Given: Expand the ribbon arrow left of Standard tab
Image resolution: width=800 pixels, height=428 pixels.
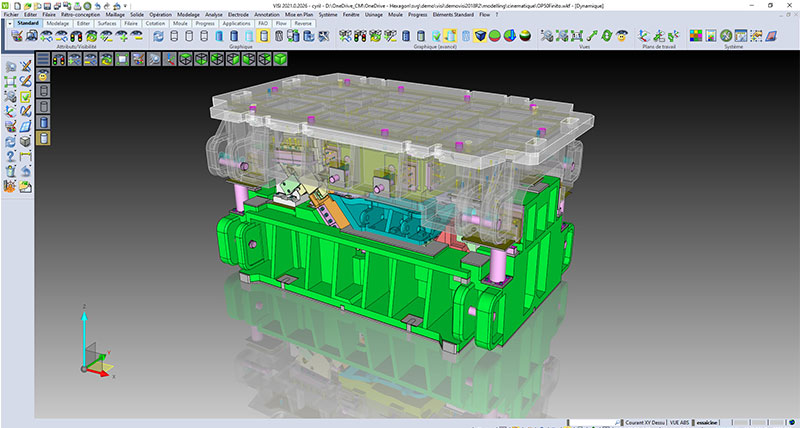Looking at the screenshot, I should click(x=10, y=23).
